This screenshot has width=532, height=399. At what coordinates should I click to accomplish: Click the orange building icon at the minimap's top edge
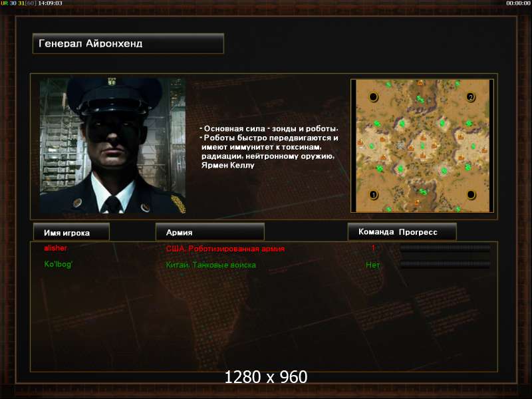tap(420, 82)
